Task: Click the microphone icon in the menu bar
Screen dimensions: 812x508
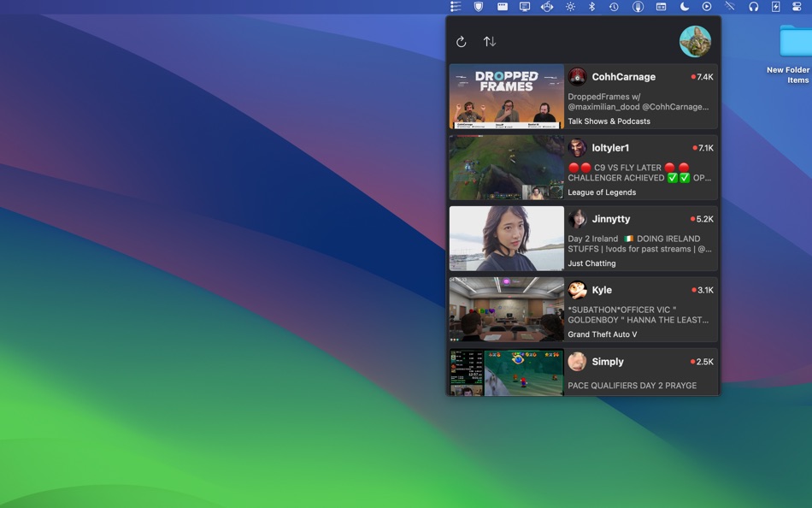Action: 639,7
